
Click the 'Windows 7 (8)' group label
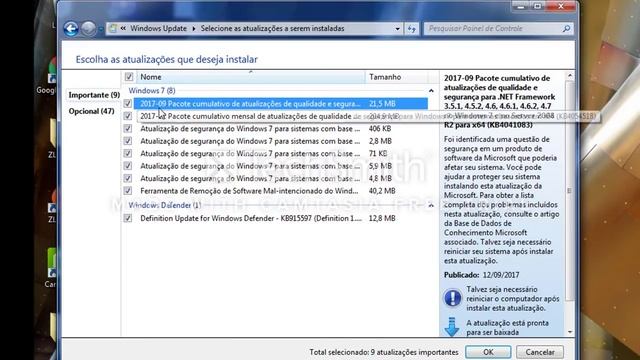click(x=152, y=91)
